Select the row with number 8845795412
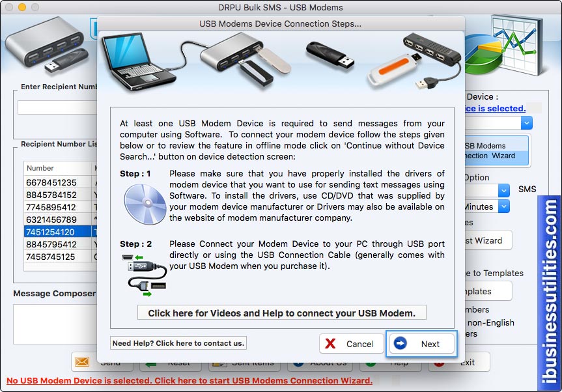 (61, 244)
